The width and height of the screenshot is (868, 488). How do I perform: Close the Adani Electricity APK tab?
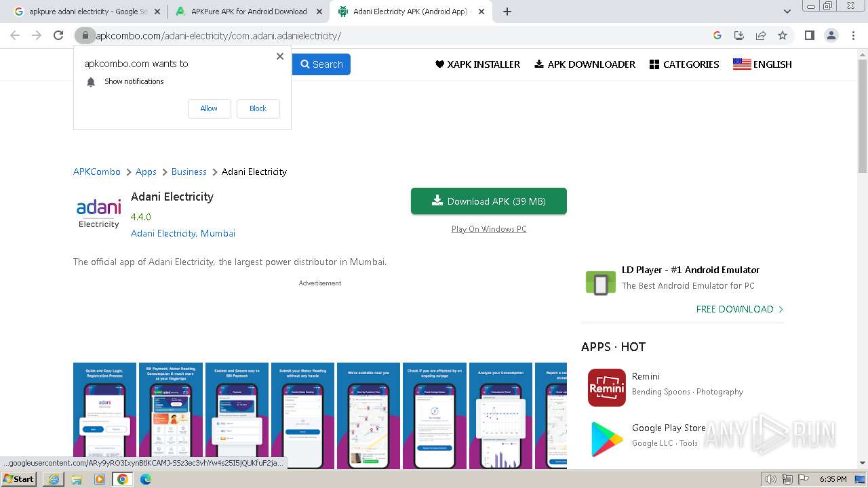pyautogui.click(x=481, y=12)
